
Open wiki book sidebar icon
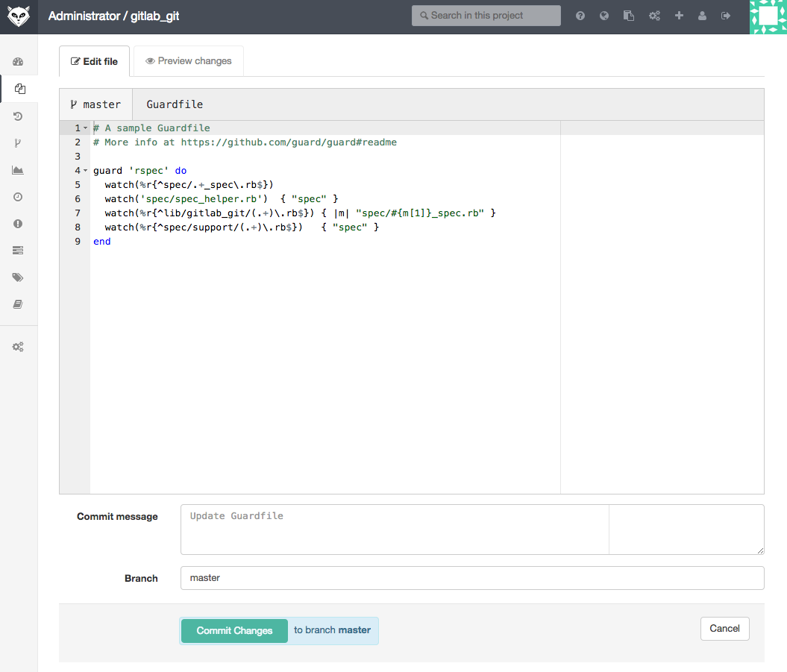18,304
